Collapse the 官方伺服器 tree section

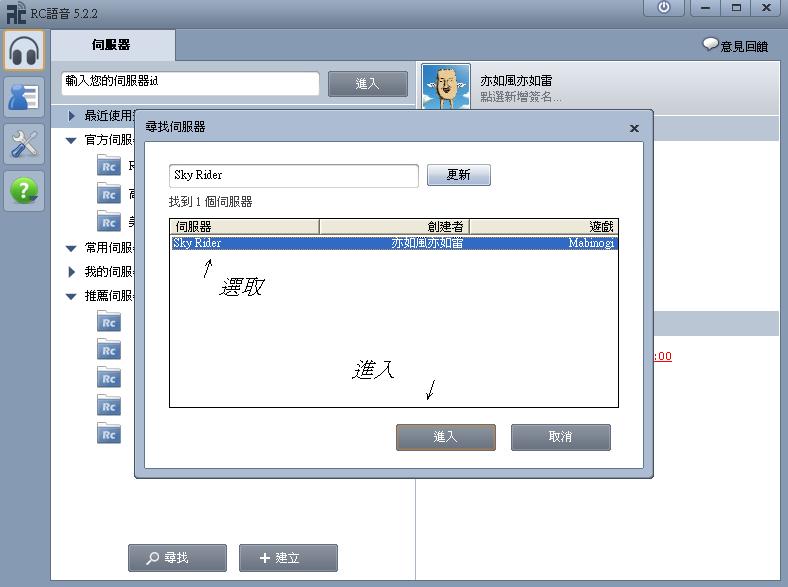click(71, 141)
